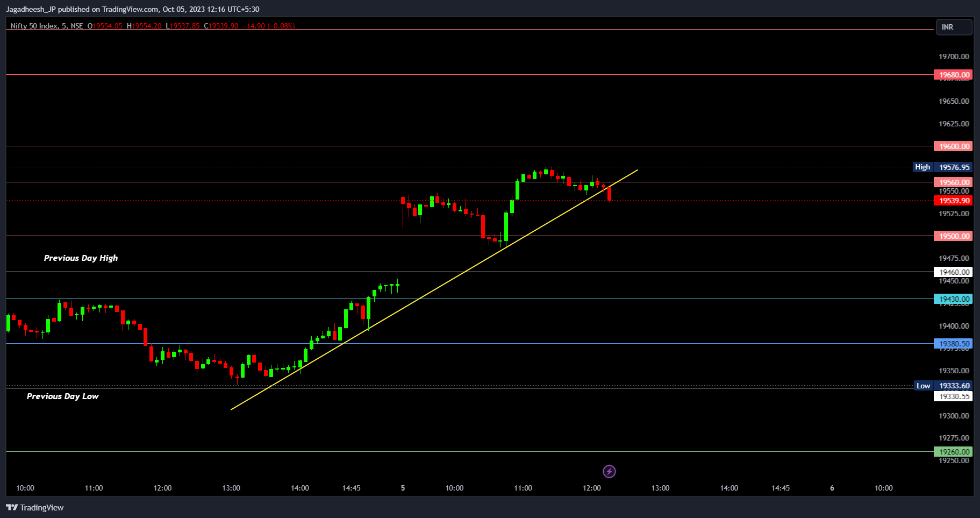Viewport: 980px width, 518px height.
Task: Click the 19525.00 price axis value
Action: 954,214
